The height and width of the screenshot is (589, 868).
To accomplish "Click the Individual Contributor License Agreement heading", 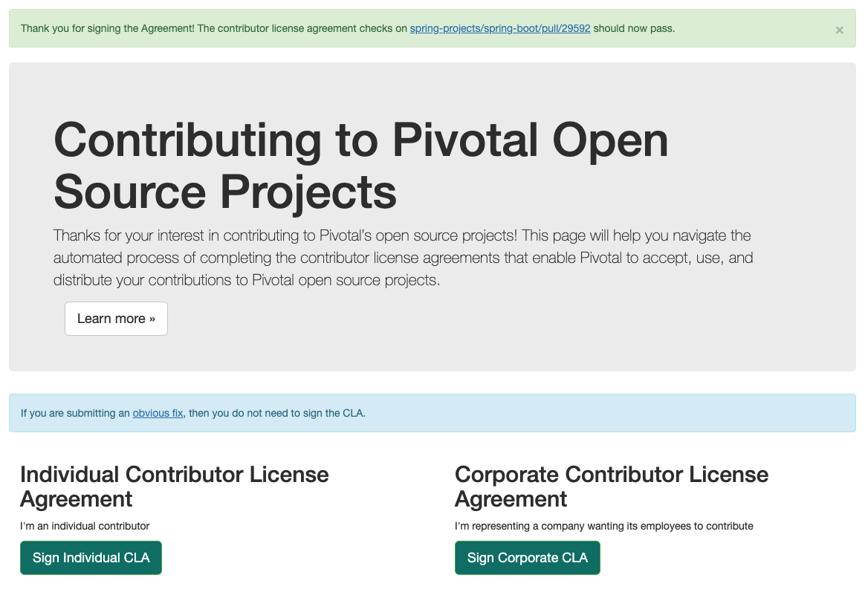I will (175, 487).
